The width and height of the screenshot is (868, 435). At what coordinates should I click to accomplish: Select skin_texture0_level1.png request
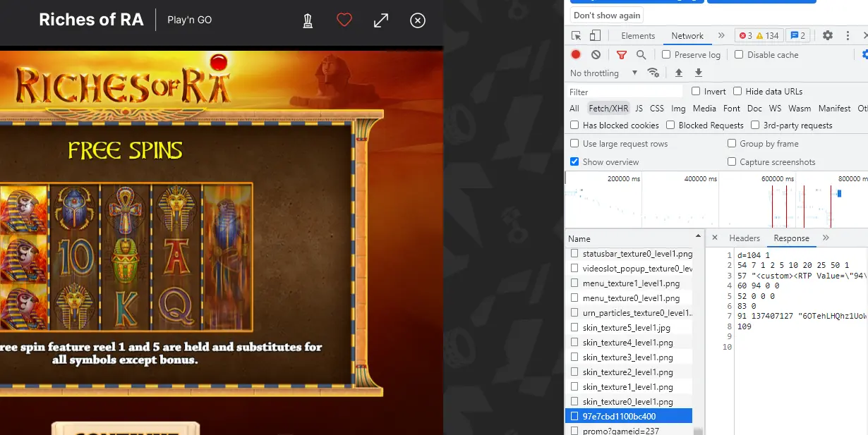tap(629, 401)
